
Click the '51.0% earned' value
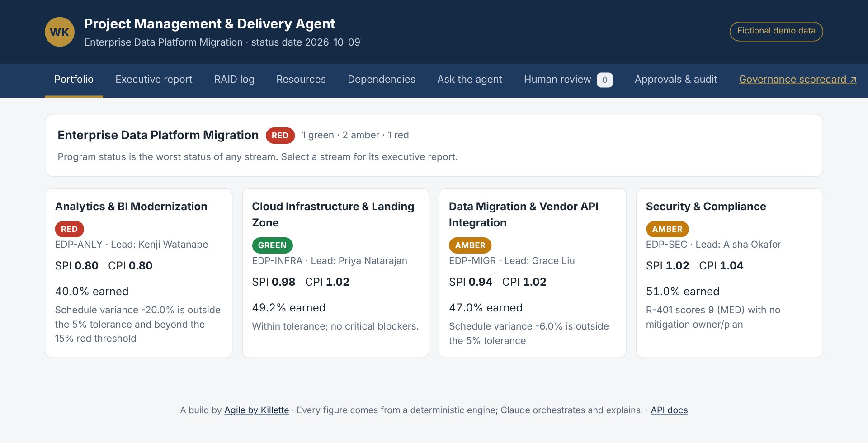click(683, 292)
